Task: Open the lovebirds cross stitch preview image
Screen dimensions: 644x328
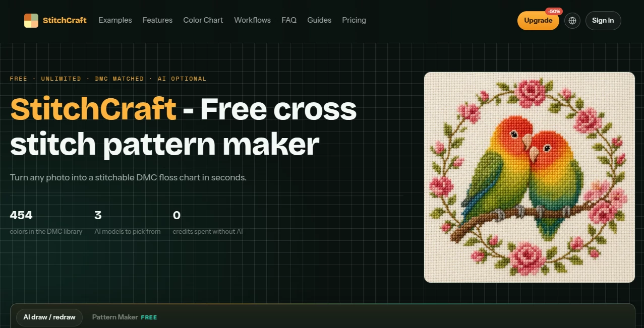Action: [x=530, y=177]
